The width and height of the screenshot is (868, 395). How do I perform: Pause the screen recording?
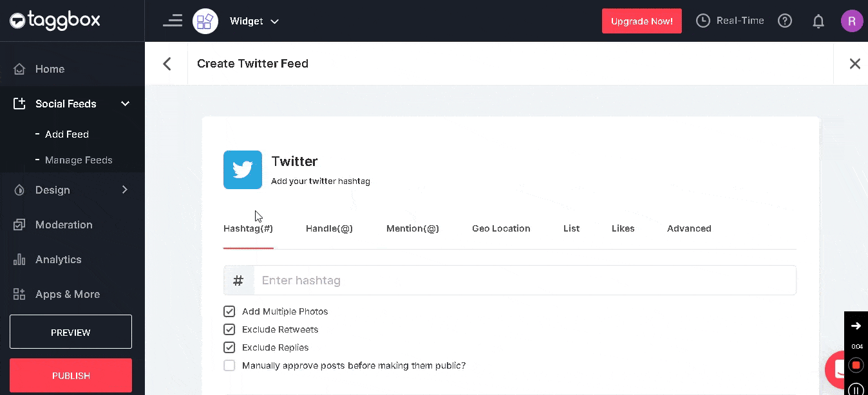pos(856,389)
